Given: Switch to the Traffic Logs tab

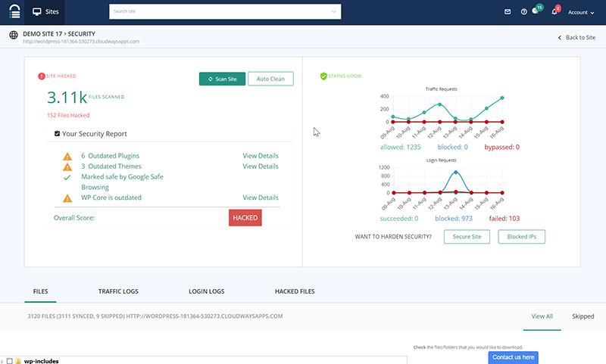Looking at the screenshot, I should point(118,291).
